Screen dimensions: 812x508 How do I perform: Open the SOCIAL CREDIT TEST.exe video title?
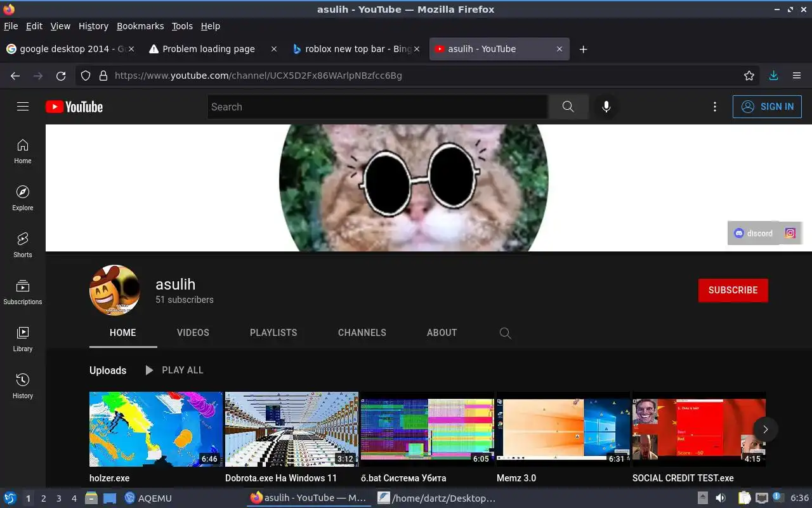coord(683,478)
